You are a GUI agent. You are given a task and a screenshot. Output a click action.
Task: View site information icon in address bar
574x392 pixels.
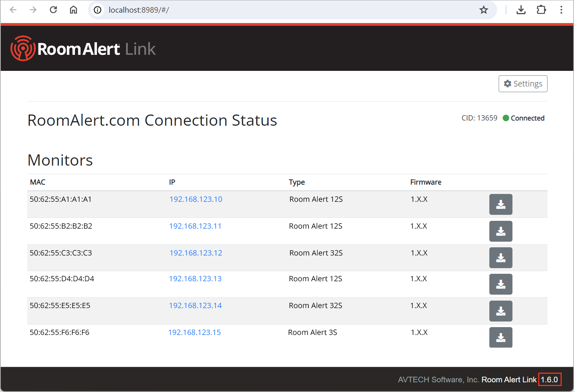tap(98, 10)
